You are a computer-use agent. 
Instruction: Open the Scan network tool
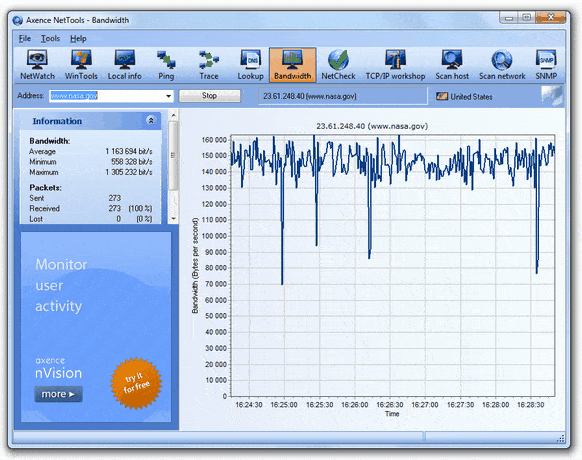(502, 65)
